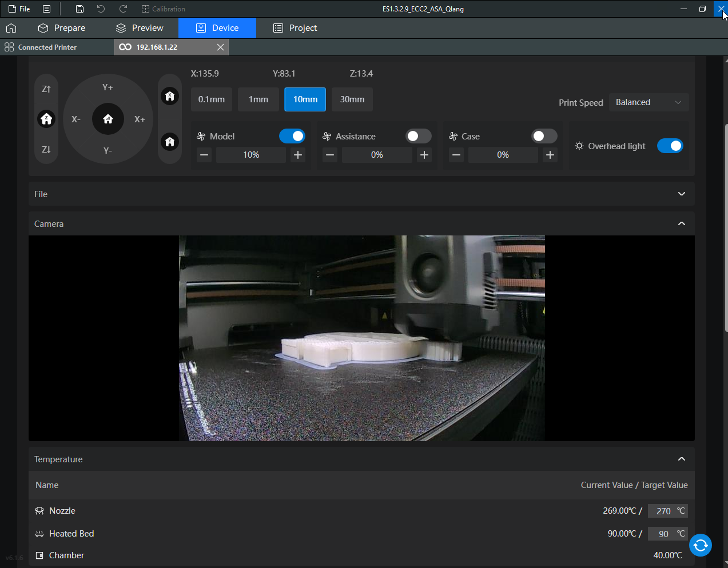
Task: Click the blue refresh circle button
Action: 700,545
